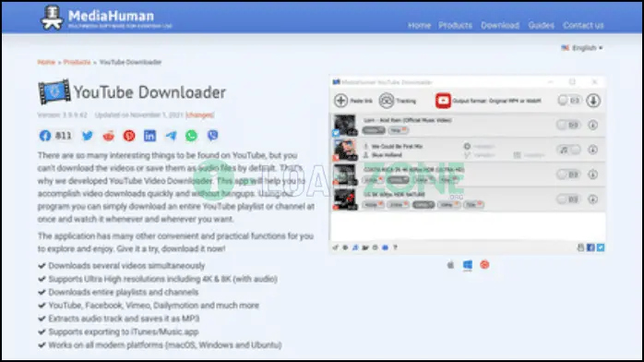Click the Start all downloads arrow button
Screen dimensions: 644x362
pos(593,101)
